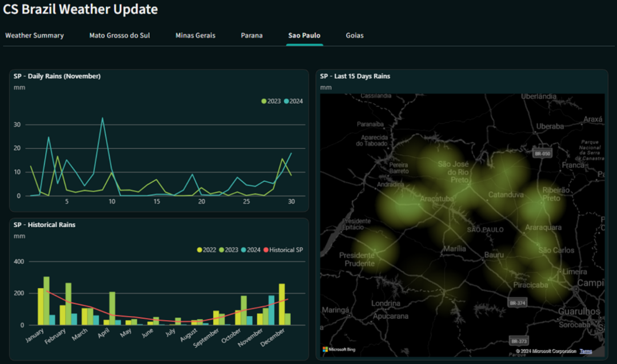Click the tallest 2024 peak in Daily Rains

(x=102, y=119)
